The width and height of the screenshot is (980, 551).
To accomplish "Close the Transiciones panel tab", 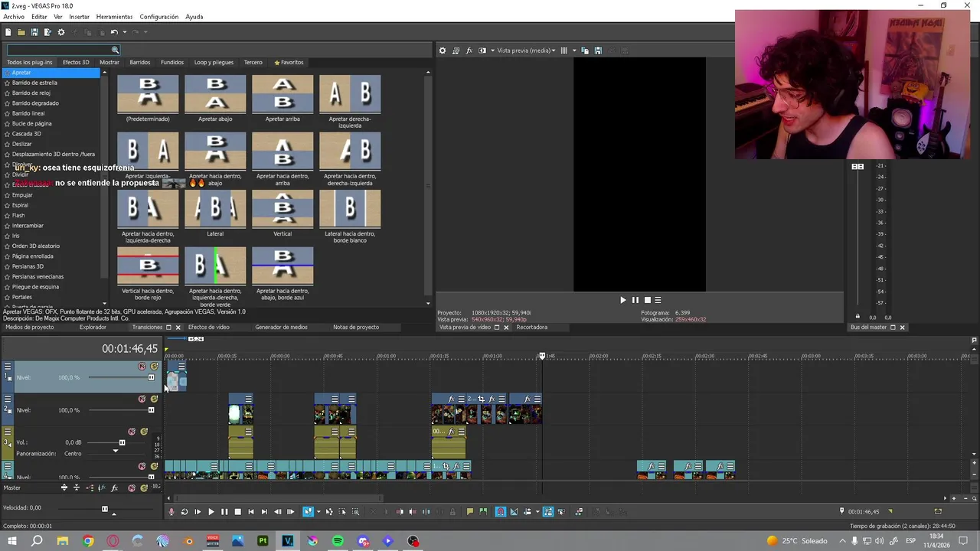I will [x=178, y=328].
